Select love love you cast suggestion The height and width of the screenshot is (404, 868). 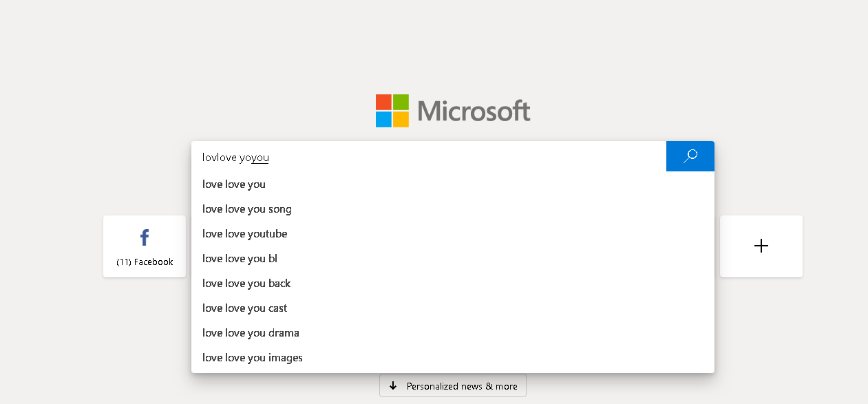tap(244, 308)
